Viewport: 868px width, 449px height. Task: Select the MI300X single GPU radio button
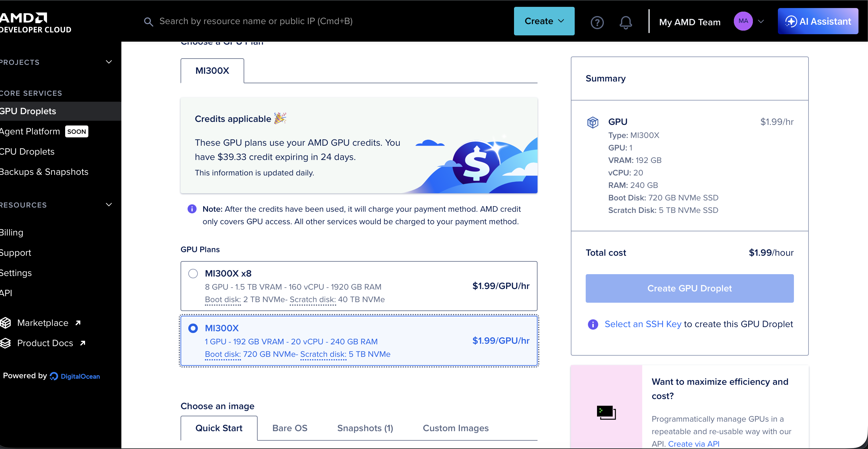click(x=193, y=328)
